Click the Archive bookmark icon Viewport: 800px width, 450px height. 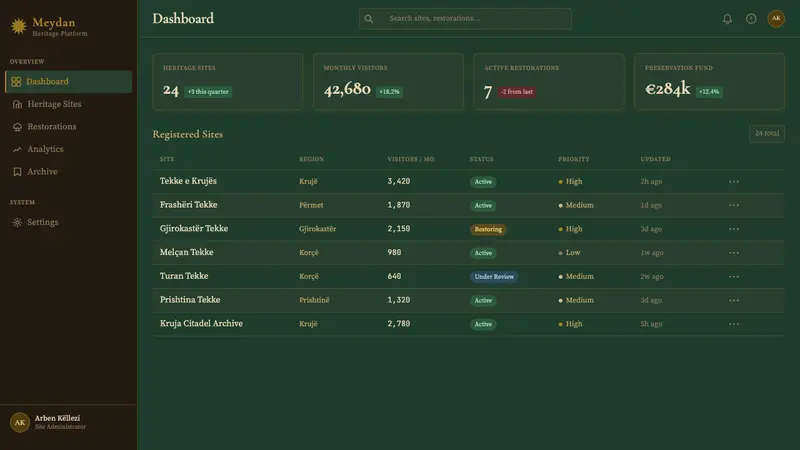(17, 171)
